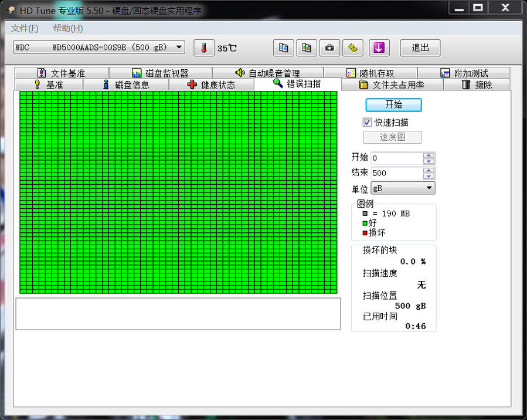Click the green 好 legend swatch
The width and height of the screenshot is (527, 420).
[x=365, y=223]
